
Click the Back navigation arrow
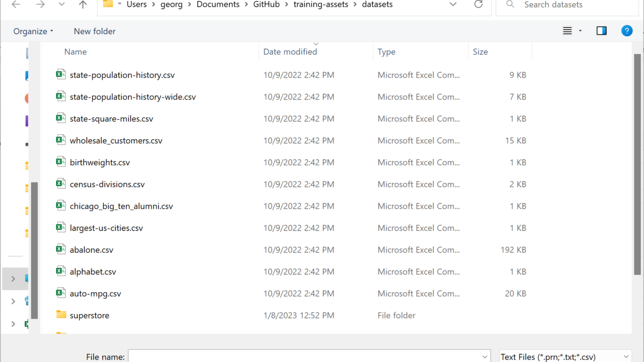click(x=16, y=5)
